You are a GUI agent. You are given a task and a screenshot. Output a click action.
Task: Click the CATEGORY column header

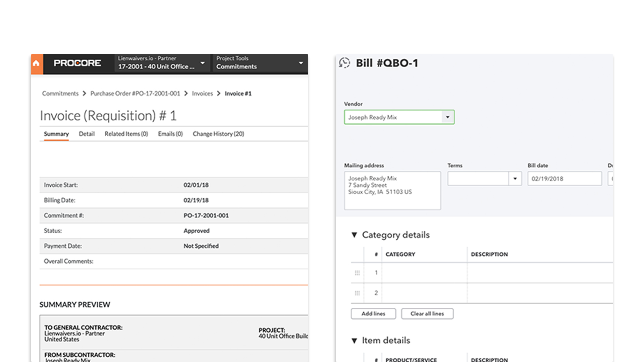click(400, 254)
